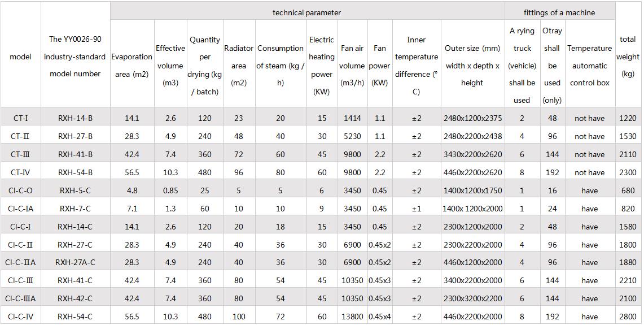The image size is (644, 325).
Task: Click the "Evaporation area (m2)" column header
Action: 132,66
